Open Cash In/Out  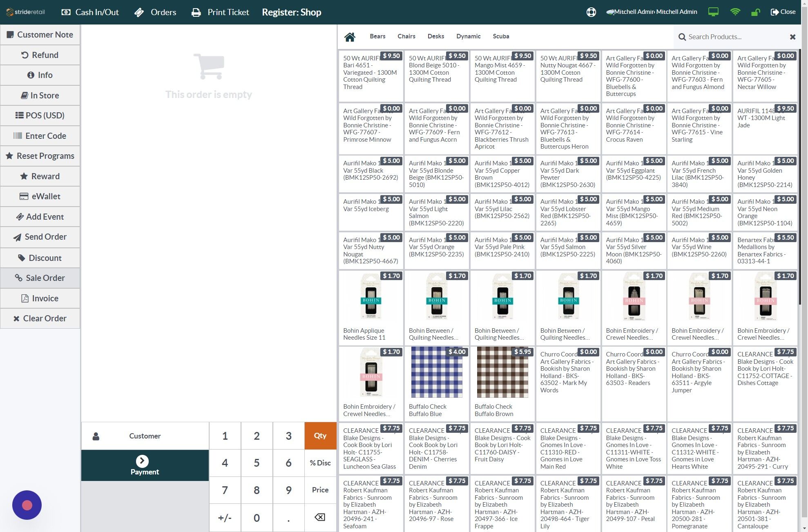coord(90,12)
